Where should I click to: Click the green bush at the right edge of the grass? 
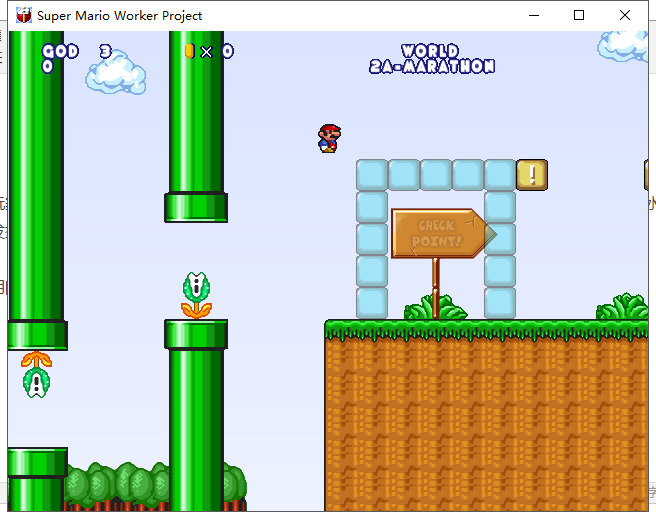pos(623,307)
